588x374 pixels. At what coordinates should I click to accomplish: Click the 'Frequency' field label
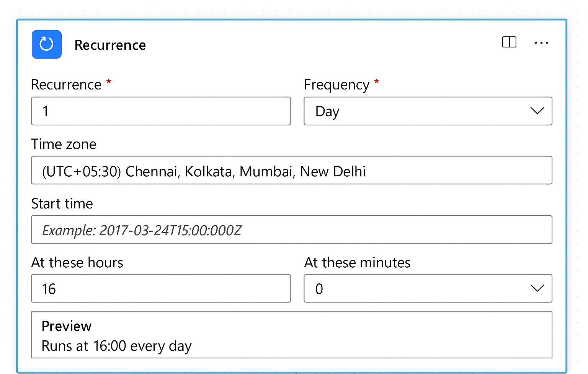tap(336, 85)
